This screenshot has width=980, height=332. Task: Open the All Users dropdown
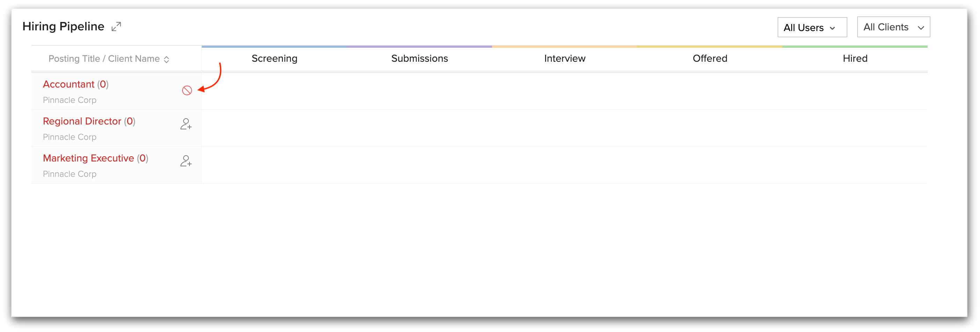tap(812, 28)
